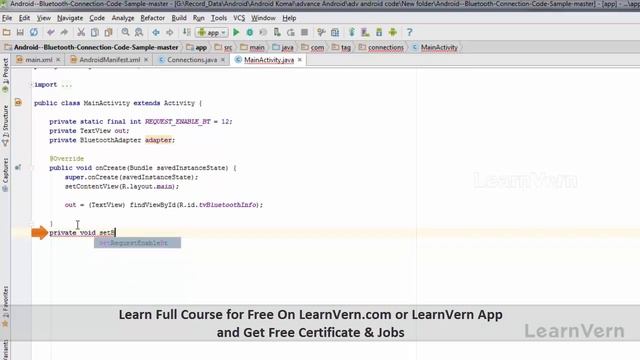The height and width of the screenshot is (360, 640).
Task: Close the main.xml tab
Action: pyautogui.click(x=58, y=60)
